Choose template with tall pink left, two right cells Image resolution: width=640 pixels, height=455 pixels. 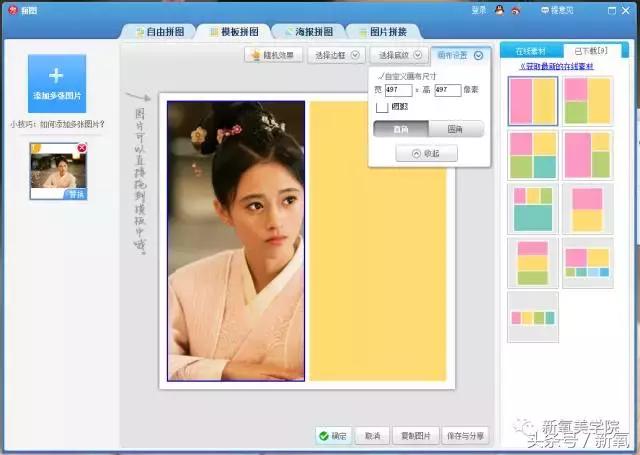coord(588,155)
